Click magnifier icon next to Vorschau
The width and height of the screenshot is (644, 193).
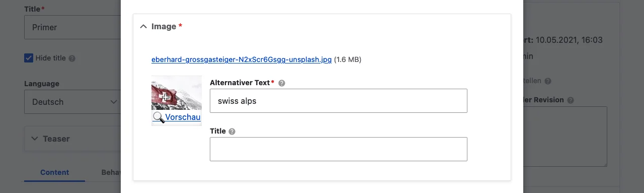(158, 117)
